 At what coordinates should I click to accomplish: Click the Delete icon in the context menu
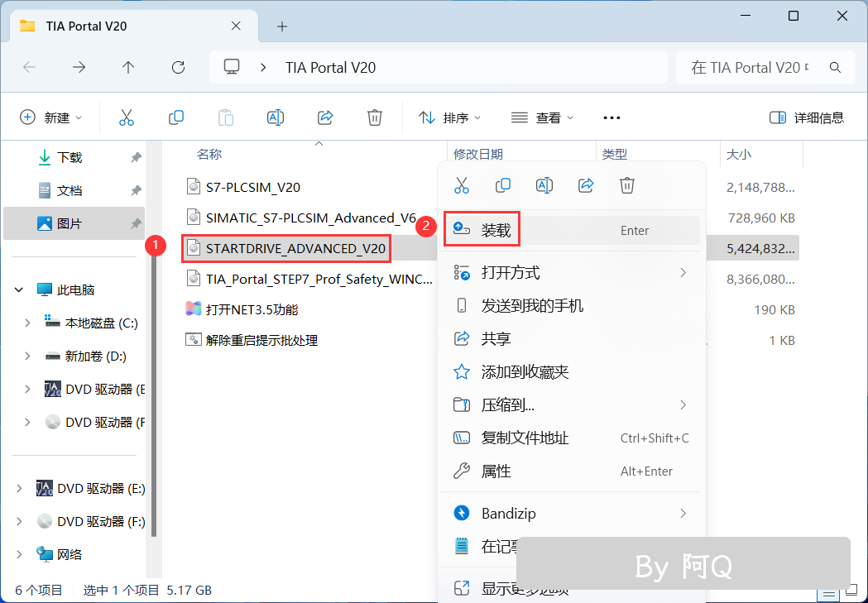click(627, 185)
